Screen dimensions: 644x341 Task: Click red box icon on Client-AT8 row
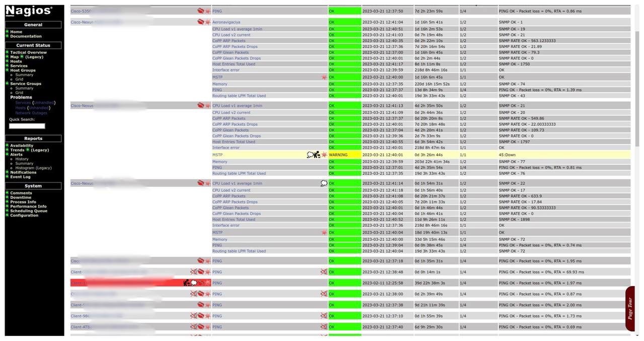click(201, 327)
